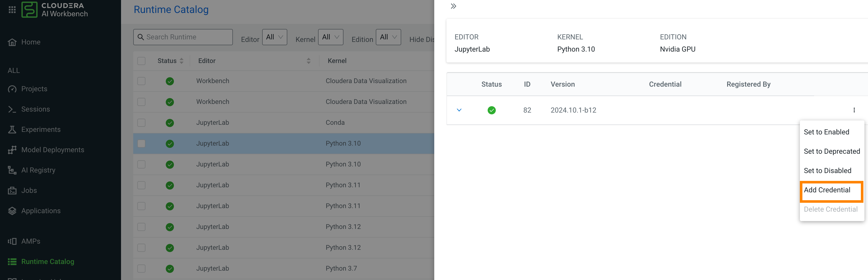Open the Kernel filter dropdown
The width and height of the screenshot is (868, 280).
pyautogui.click(x=330, y=37)
